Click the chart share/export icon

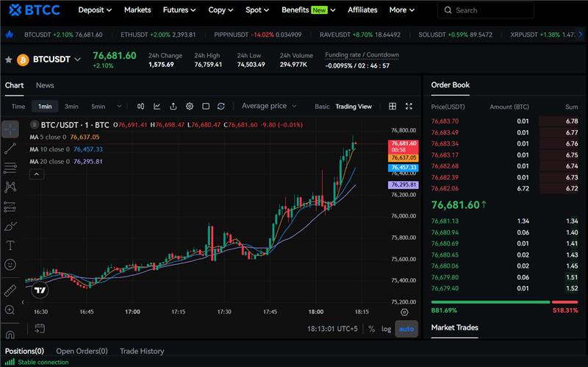point(173,107)
